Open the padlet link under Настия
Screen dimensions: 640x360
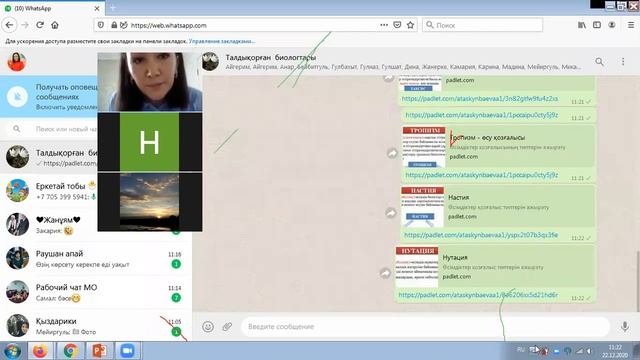pyautogui.click(x=481, y=235)
